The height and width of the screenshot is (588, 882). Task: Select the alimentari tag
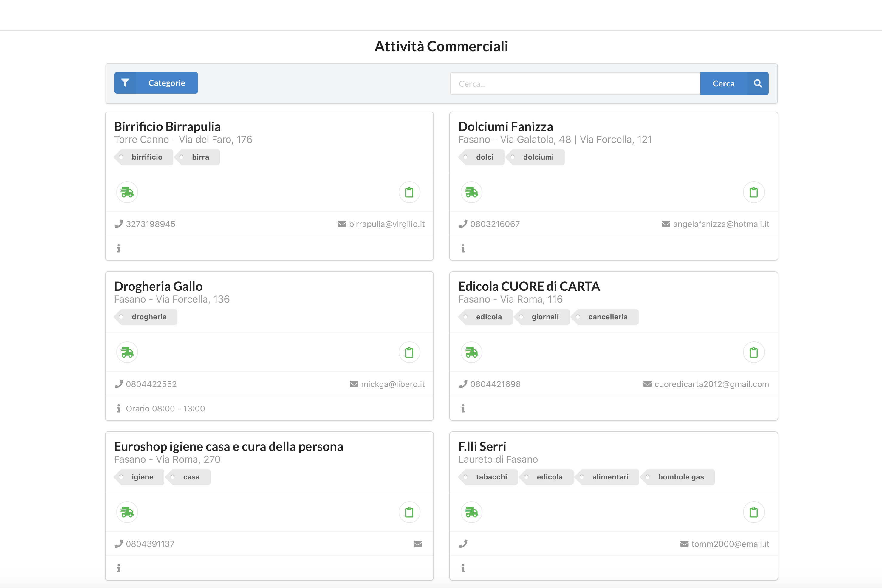[x=607, y=477]
